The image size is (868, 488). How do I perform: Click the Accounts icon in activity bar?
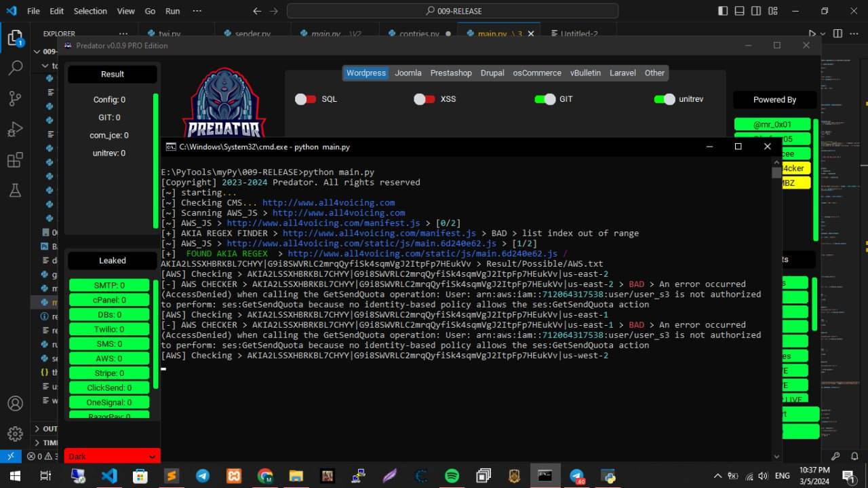[x=15, y=403]
